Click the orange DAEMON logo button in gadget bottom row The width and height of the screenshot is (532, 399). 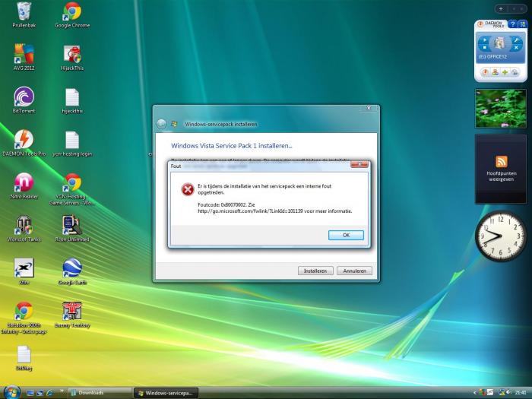click(486, 72)
